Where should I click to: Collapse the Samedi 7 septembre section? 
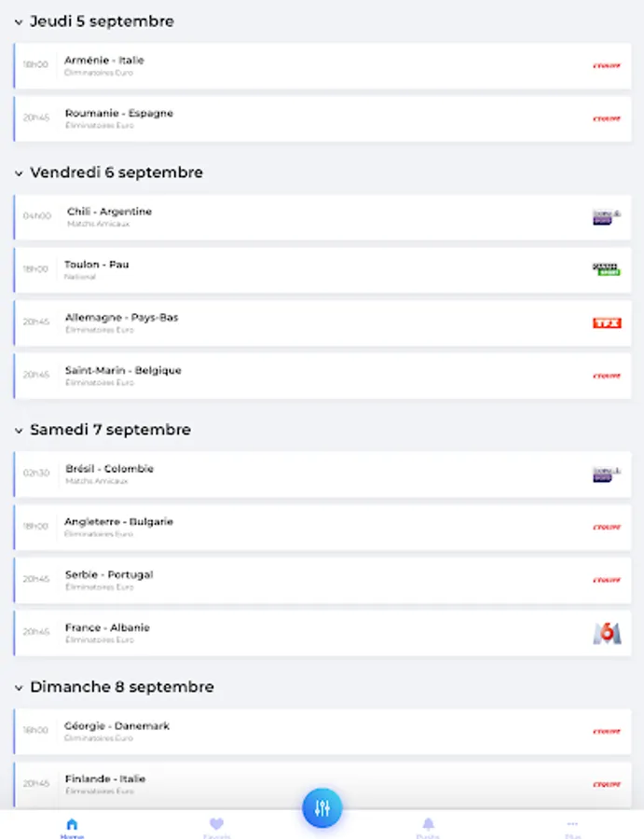pos(19,430)
